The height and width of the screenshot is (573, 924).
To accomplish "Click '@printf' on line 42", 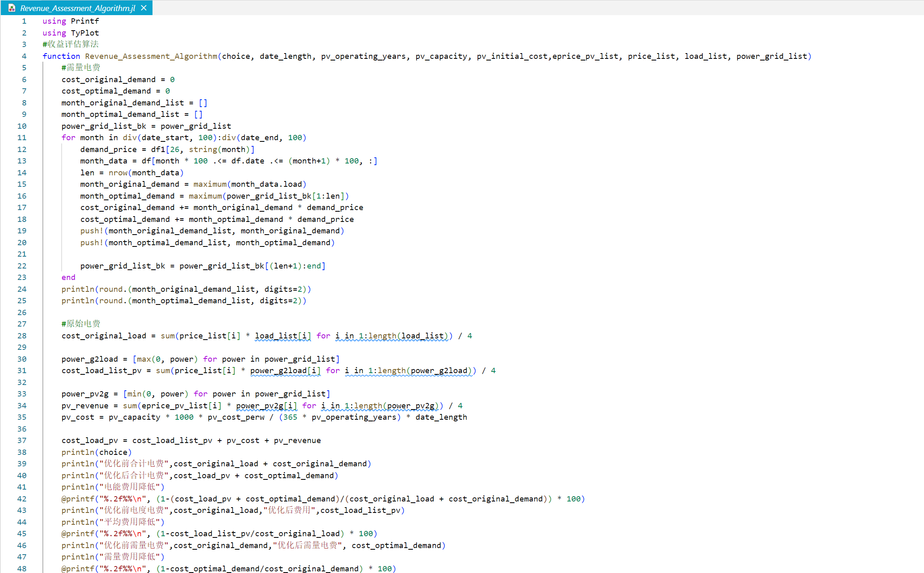I will (x=78, y=499).
